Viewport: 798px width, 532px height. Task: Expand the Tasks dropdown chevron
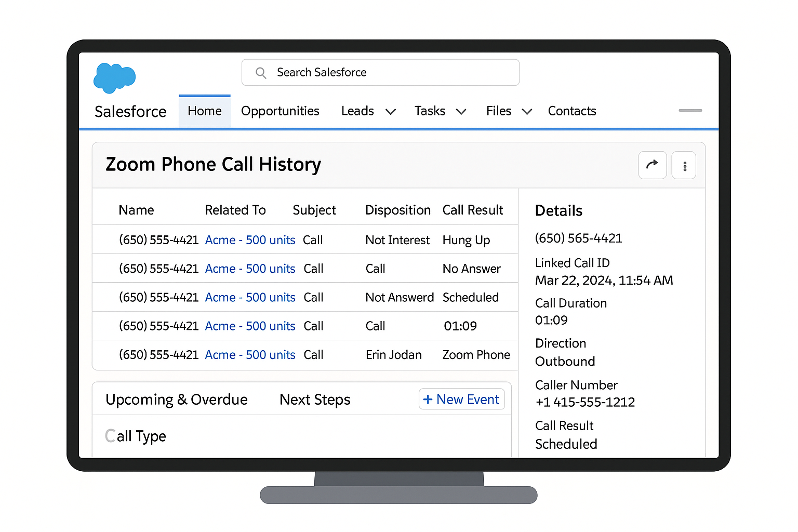click(461, 112)
